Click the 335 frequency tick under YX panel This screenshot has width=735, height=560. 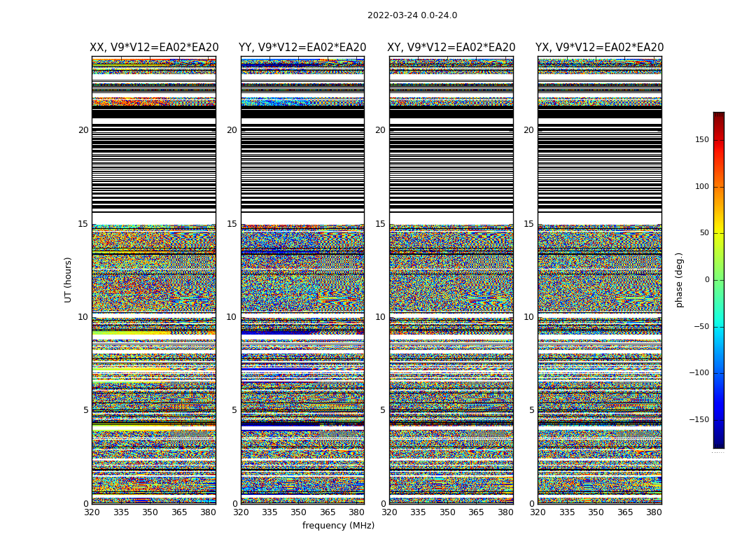tap(567, 512)
